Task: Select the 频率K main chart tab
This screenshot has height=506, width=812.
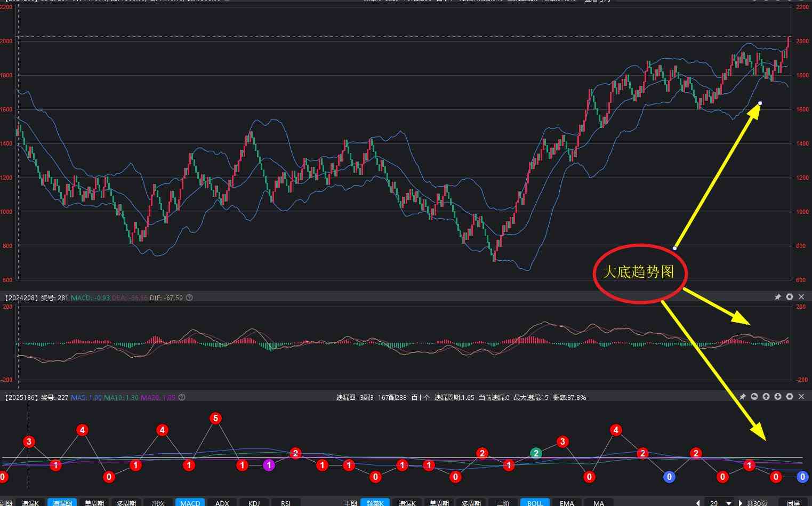Action: point(375,502)
